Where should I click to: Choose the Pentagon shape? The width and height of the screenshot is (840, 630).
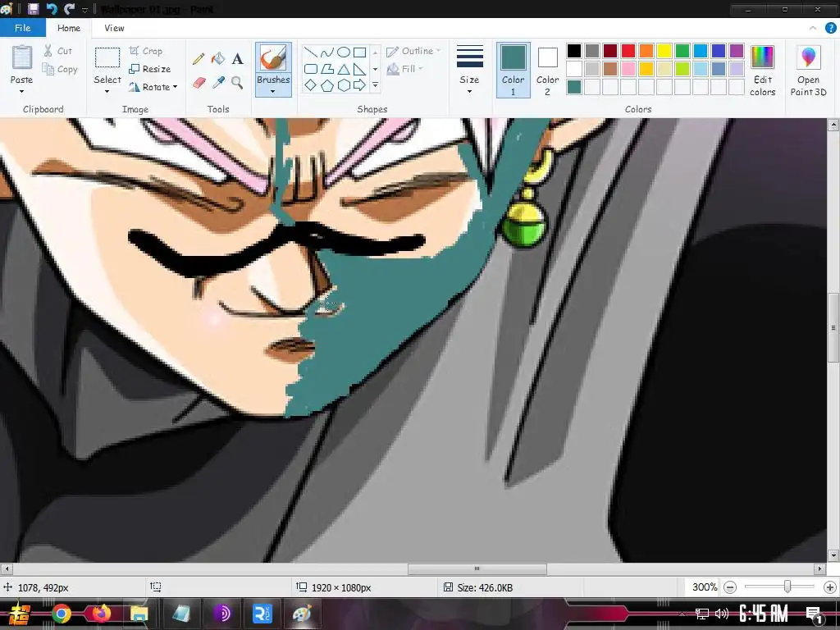(x=326, y=85)
